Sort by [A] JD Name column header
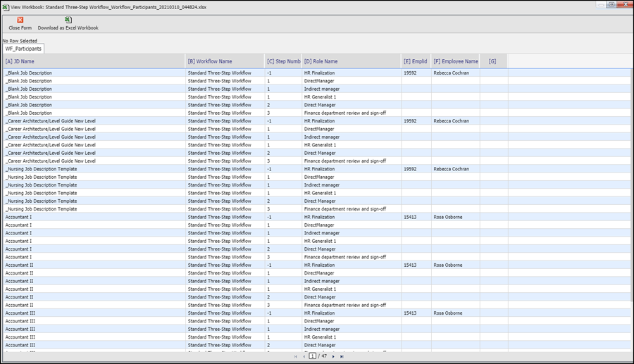The width and height of the screenshot is (634, 364). point(94,61)
